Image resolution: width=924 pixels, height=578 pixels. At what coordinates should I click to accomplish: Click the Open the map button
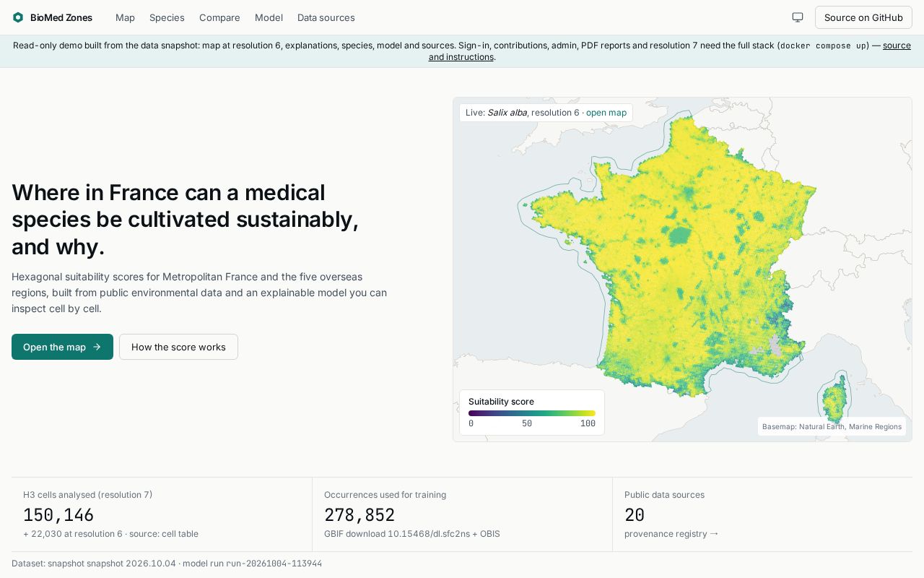62,347
